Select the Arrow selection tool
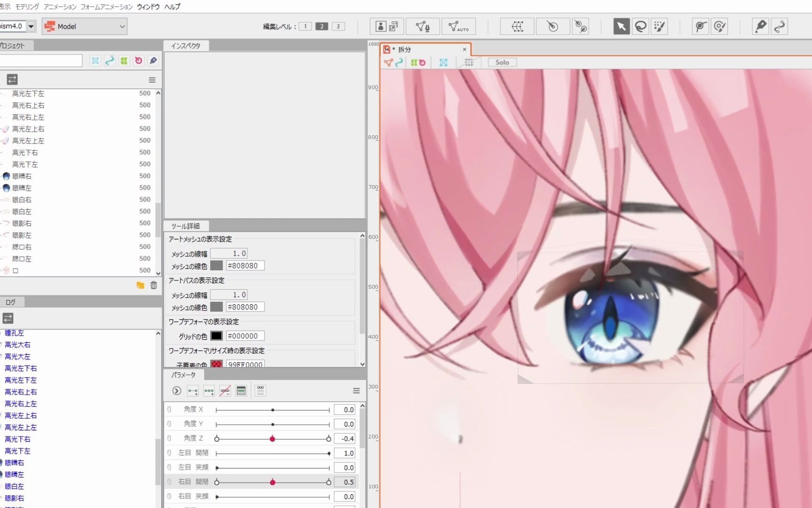Viewport: 812px width, 508px height. coord(621,26)
